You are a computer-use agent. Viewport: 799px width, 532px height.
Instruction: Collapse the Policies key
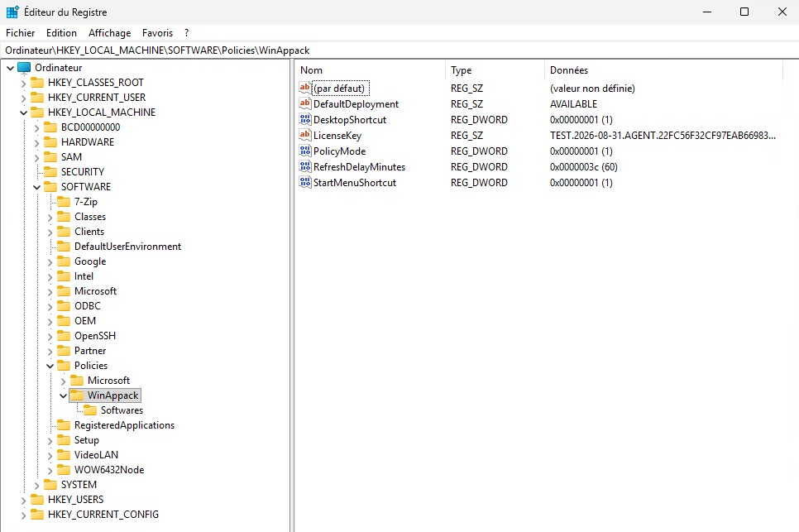coord(50,366)
